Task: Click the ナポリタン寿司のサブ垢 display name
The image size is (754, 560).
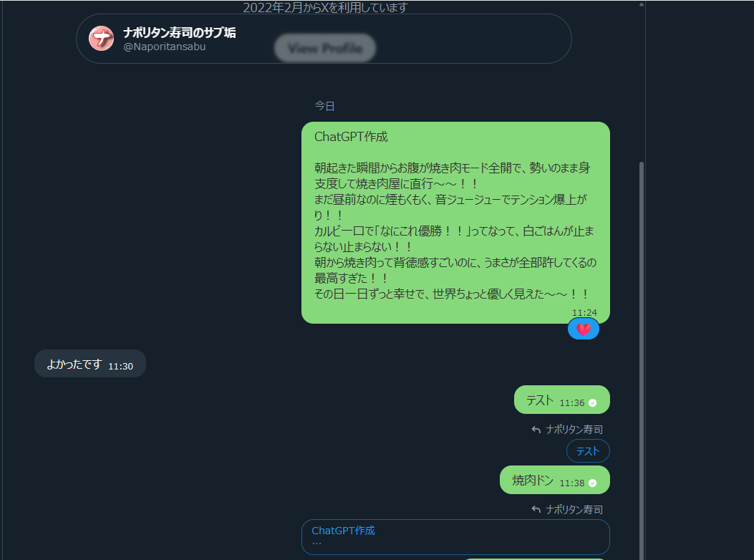Action: click(x=179, y=32)
